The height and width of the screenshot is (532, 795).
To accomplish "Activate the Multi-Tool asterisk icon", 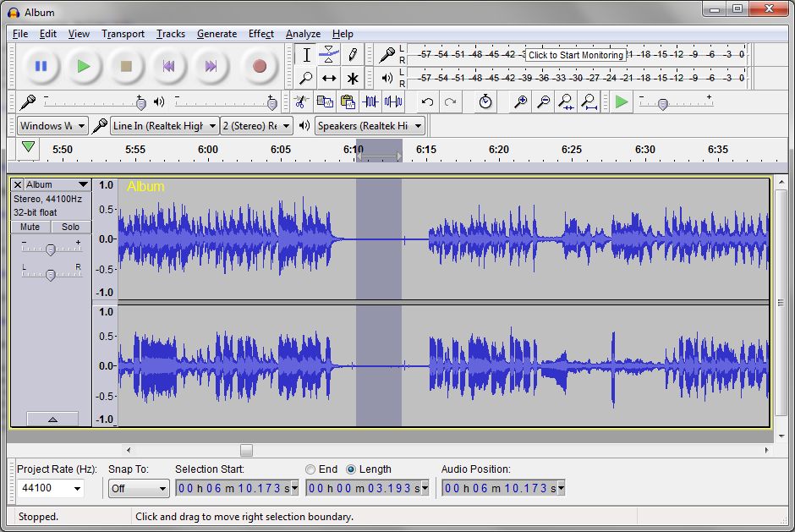I will [x=353, y=78].
